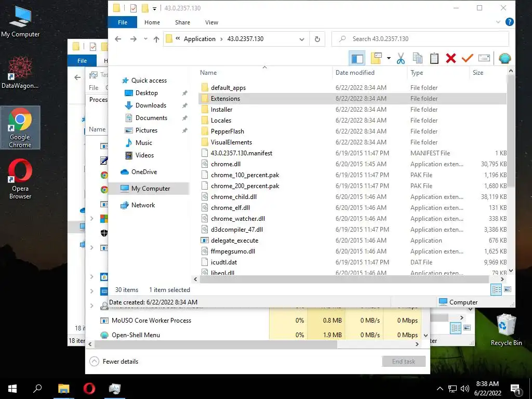Click the file list vertical scrollbar

511,131
